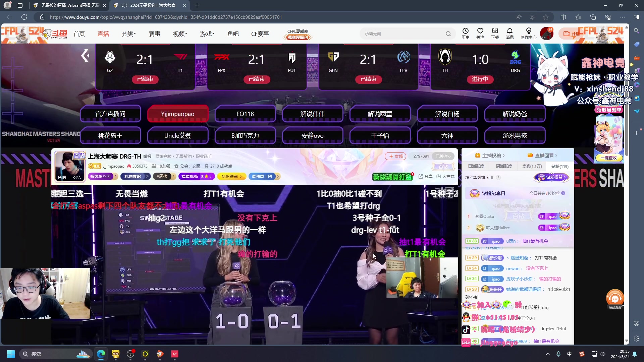
Task: Open the 消息 notification bell
Action: (x=509, y=34)
